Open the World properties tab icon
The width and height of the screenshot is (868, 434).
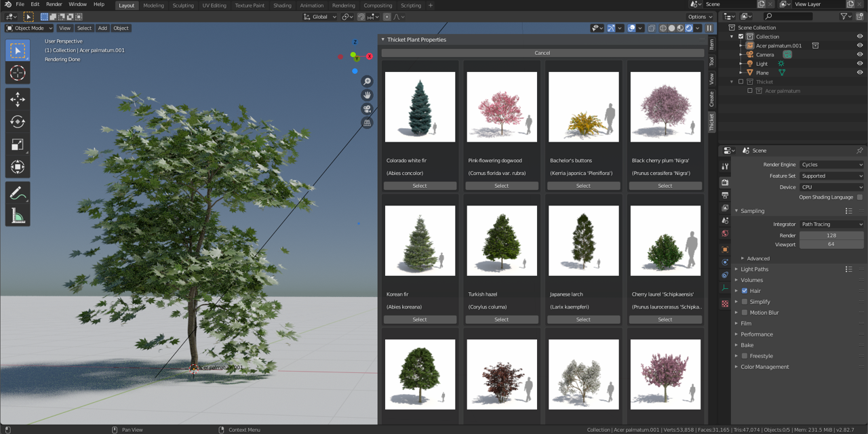[725, 234]
